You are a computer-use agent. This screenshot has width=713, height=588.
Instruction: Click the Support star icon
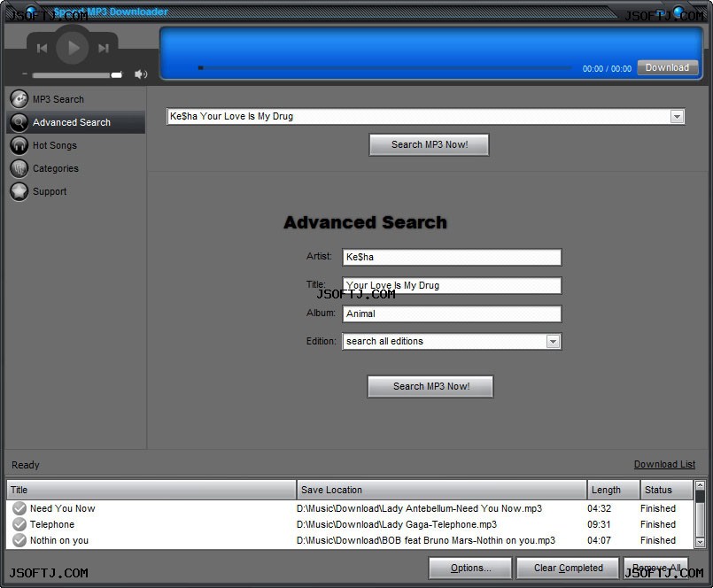[x=19, y=191]
